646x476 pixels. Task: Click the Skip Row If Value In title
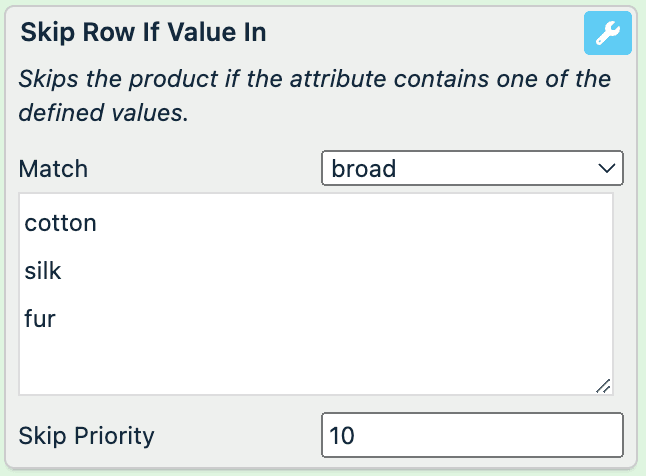[143, 32]
